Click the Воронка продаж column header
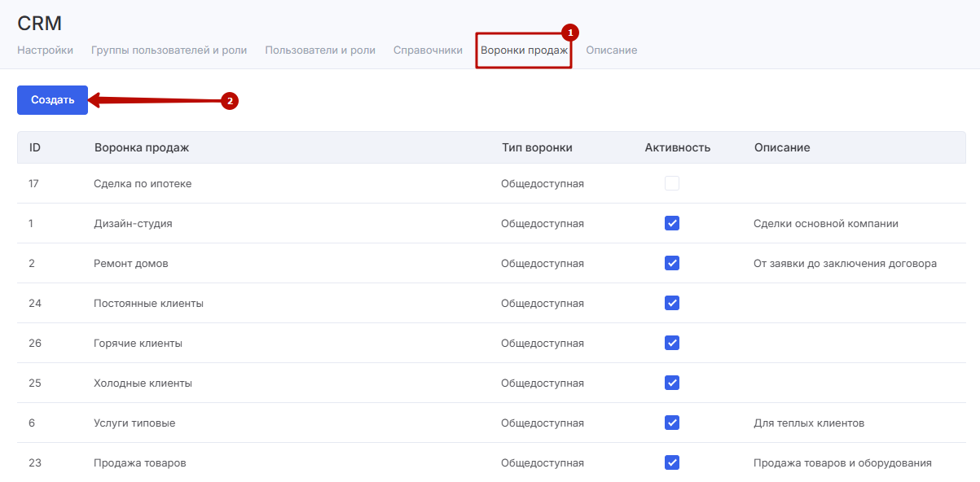This screenshot has height=482, width=980. tap(142, 148)
